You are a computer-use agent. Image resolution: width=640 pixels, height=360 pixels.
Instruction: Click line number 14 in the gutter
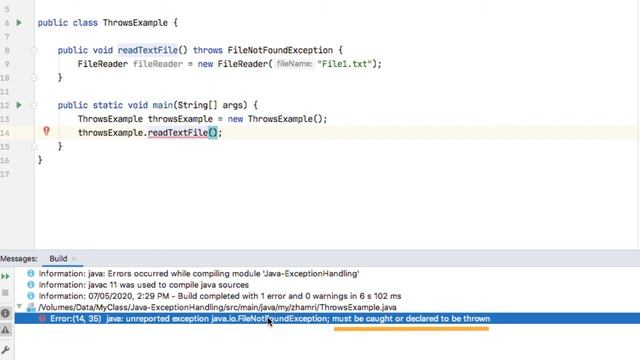(5, 133)
